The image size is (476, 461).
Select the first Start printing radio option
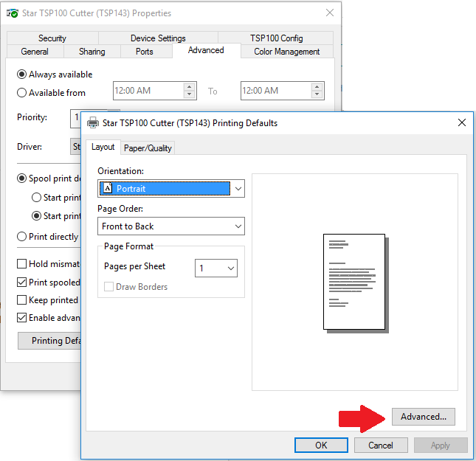point(36,198)
